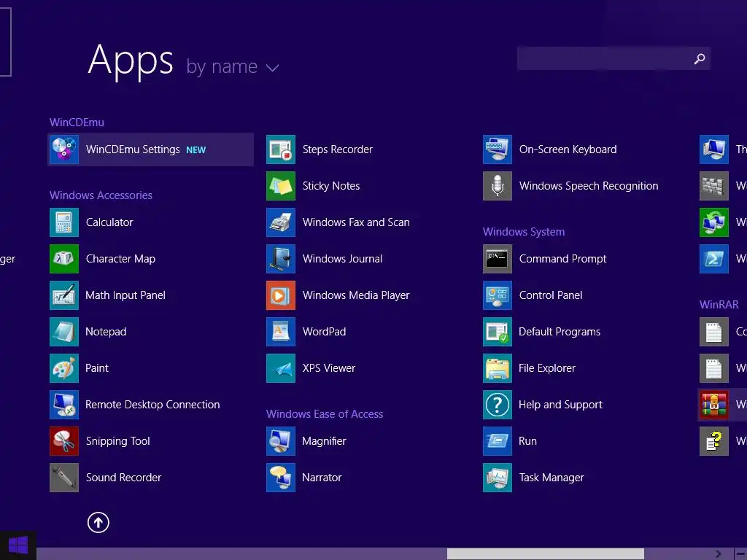This screenshot has height=560, width=747.
Task: Click the Windows Start button
Action: [18, 545]
